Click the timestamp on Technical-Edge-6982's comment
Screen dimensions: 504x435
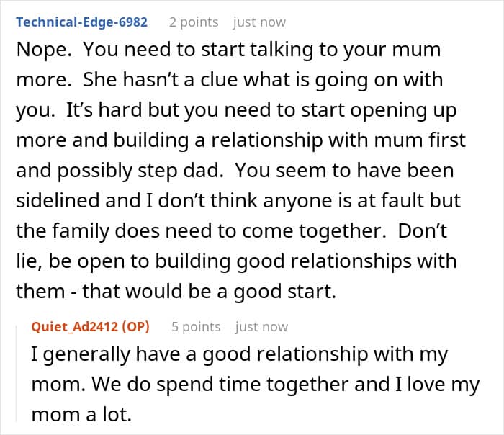coord(259,22)
